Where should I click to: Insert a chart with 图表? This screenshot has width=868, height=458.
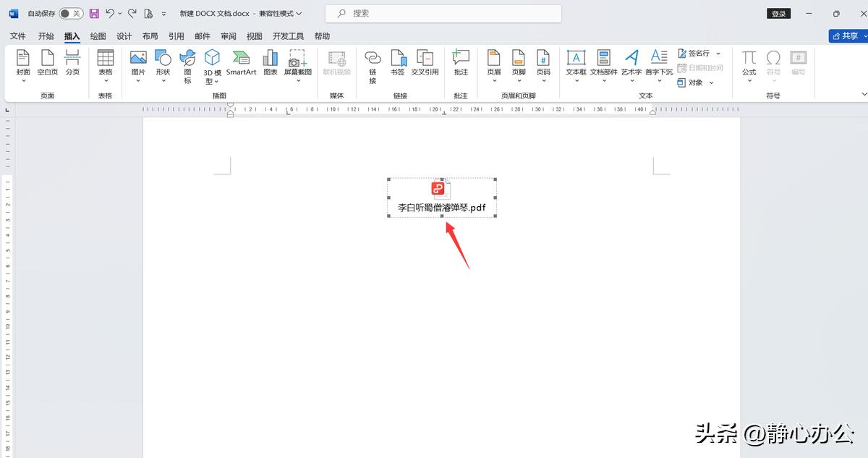(x=271, y=62)
